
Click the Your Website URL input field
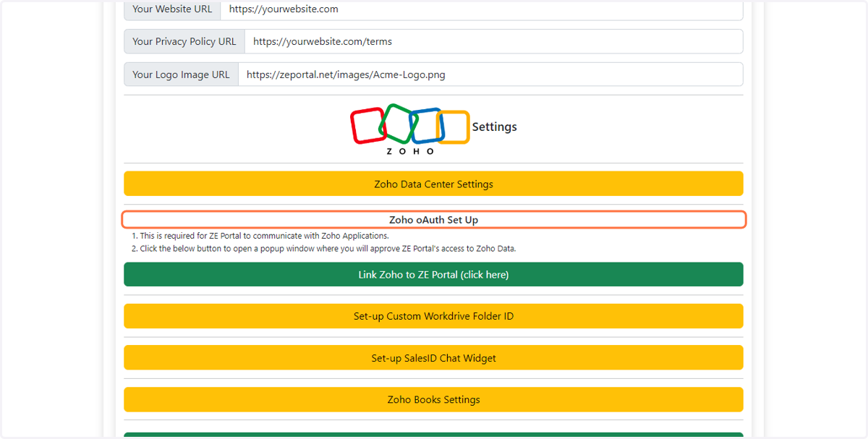482,10
